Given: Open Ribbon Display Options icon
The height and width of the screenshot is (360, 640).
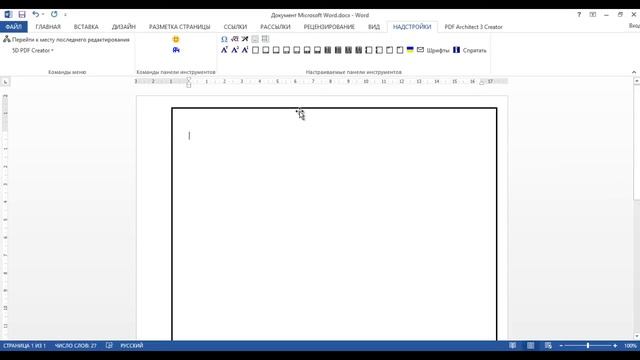Looking at the screenshot, I should coord(593,15).
